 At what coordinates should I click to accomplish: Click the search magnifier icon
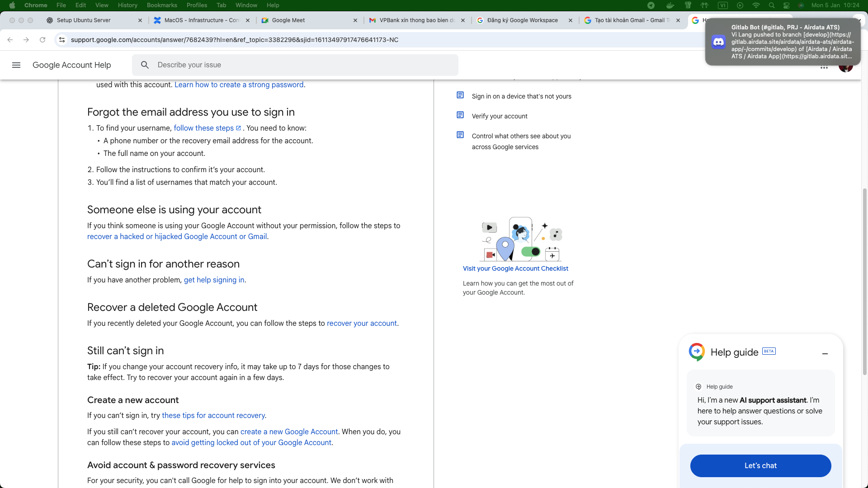point(145,65)
